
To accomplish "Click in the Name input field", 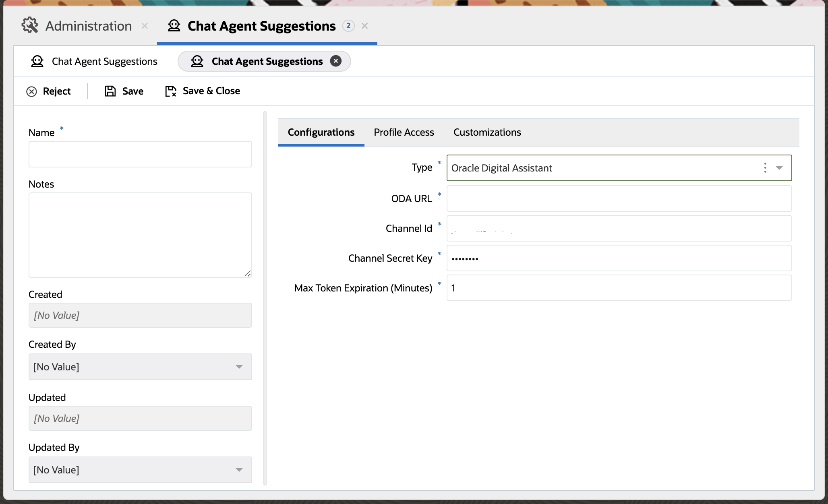I will (x=140, y=154).
